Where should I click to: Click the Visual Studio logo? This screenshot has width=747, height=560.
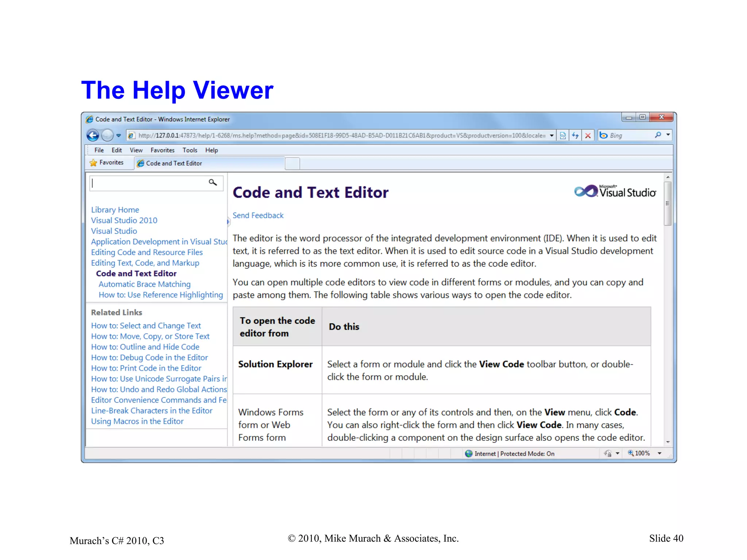(x=615, y=191)
